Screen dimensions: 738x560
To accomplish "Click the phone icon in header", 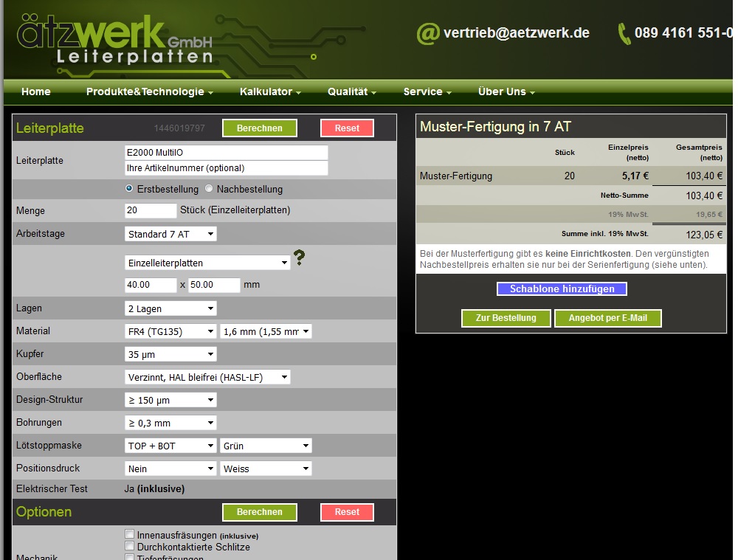I will (x=624, y=33).
